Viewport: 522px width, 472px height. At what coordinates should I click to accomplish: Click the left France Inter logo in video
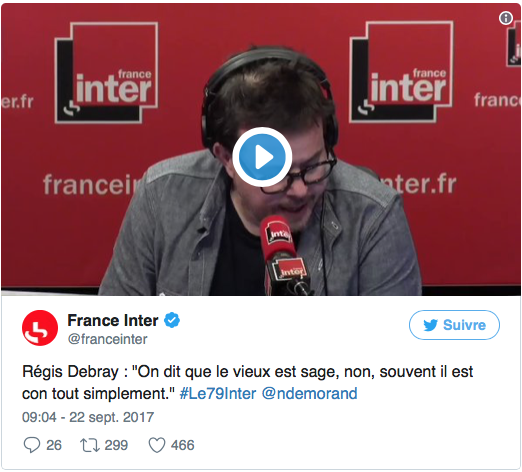[106, 73]
